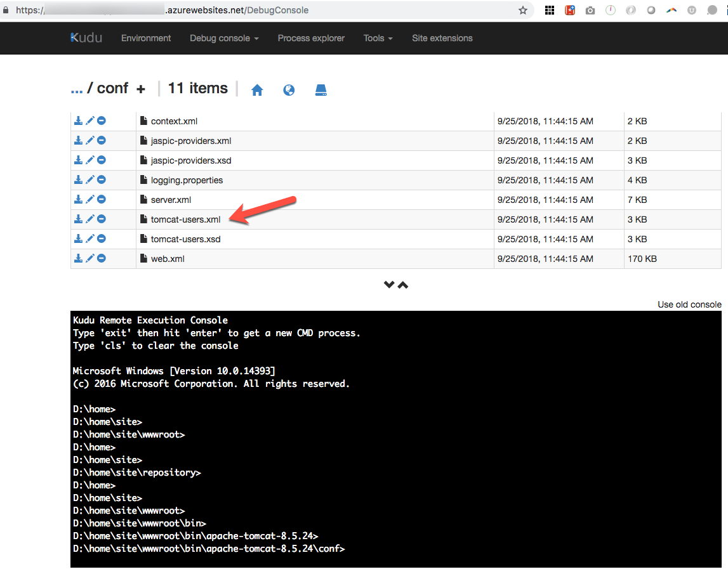728x574 pixels.
Task: Click 170 KB size of web.xml
Action: [642, 259]
